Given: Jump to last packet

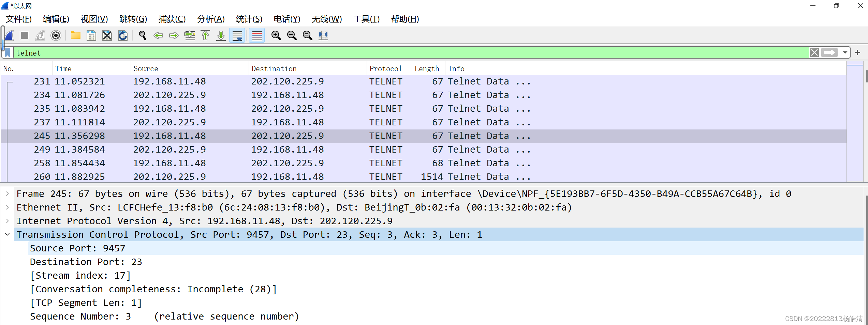Looking at the screenshot, I should pos(221,35).
